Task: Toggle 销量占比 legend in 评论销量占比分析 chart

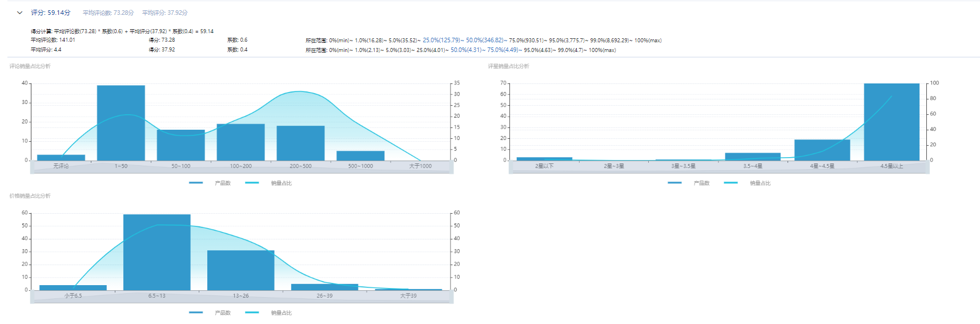Action: tap(268, 183)
